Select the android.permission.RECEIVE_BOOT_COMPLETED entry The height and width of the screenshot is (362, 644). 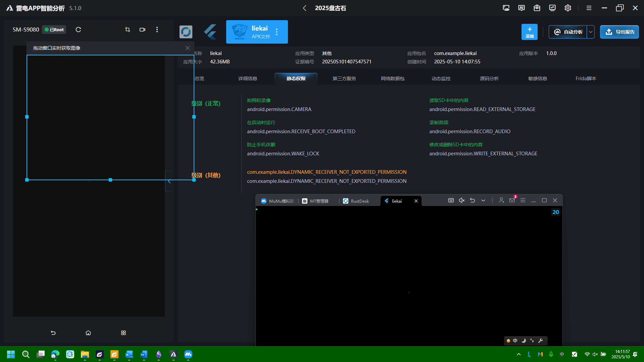301,132
